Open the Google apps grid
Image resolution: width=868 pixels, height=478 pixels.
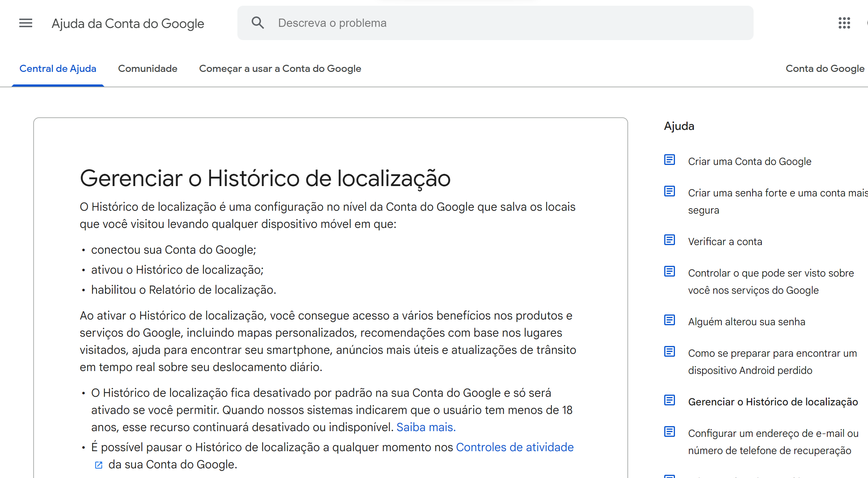(845, 23)
